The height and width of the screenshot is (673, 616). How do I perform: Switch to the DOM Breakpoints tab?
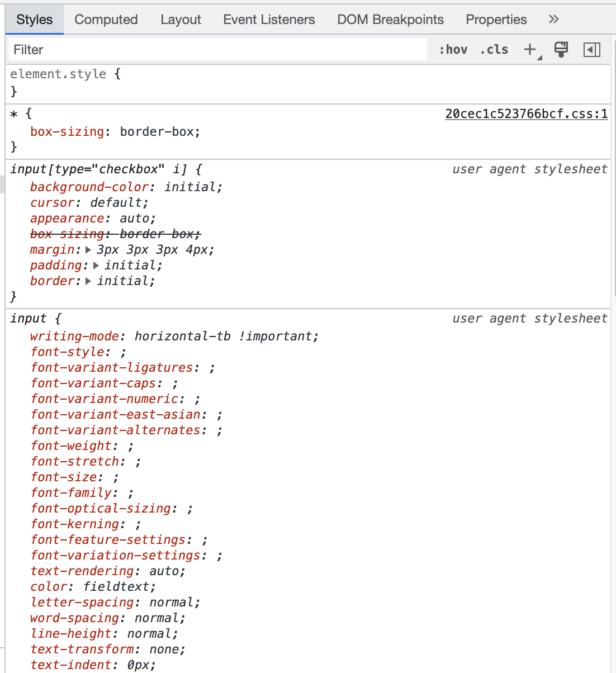tap(390, 20)
